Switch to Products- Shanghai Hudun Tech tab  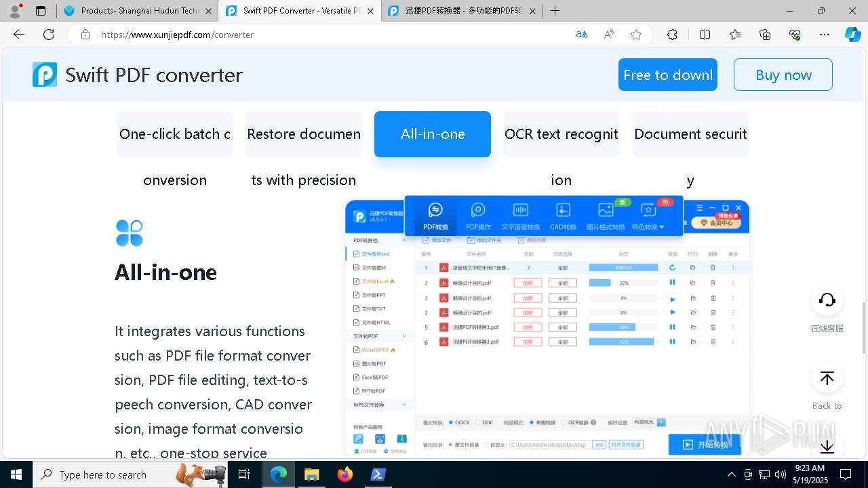point(137,11)
